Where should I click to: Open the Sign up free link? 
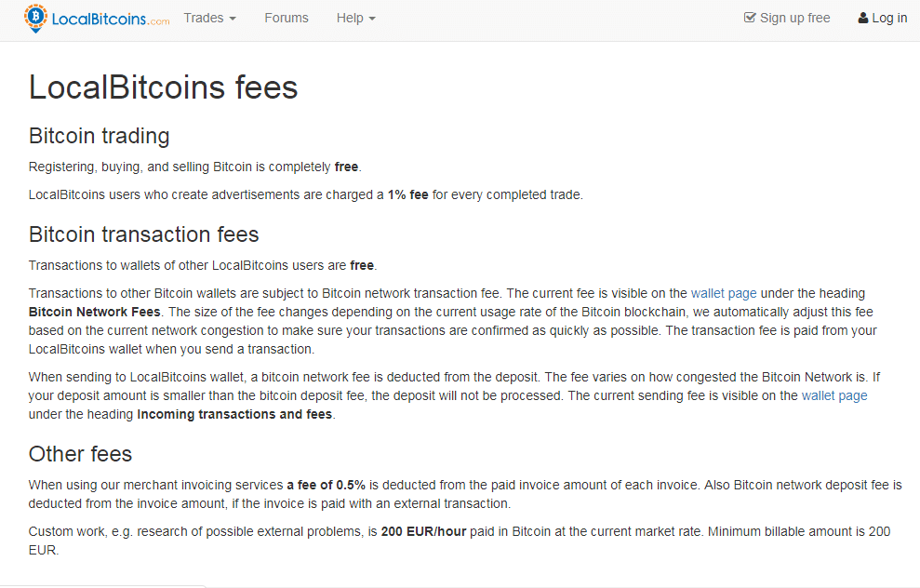(787, 19)
